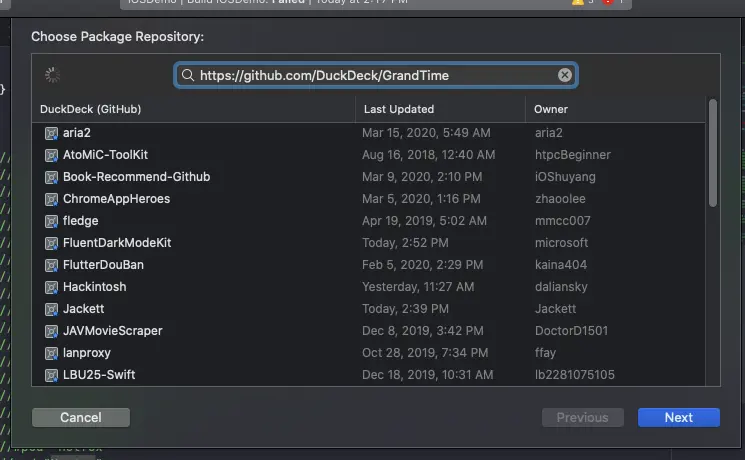Image resolution: width=745 pixels, height=460 pixels.
Task: Click the date Oct 28, 2019, 7:34 PM
Action: [425, 353]
